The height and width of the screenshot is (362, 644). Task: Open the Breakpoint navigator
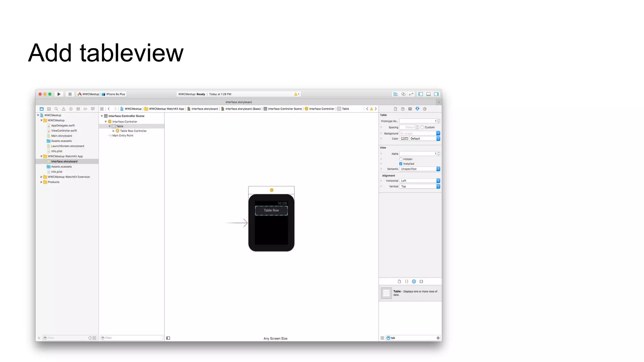point(85,109)
